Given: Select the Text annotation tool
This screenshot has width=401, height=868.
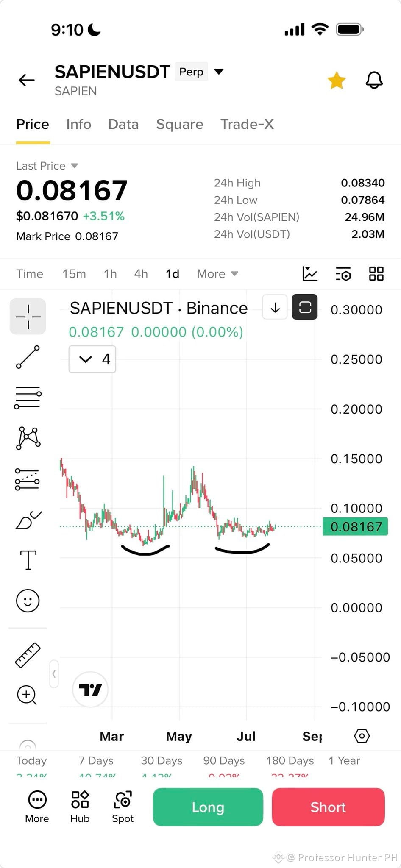Looking at the screenshot, I should click(x=28, y=560).
